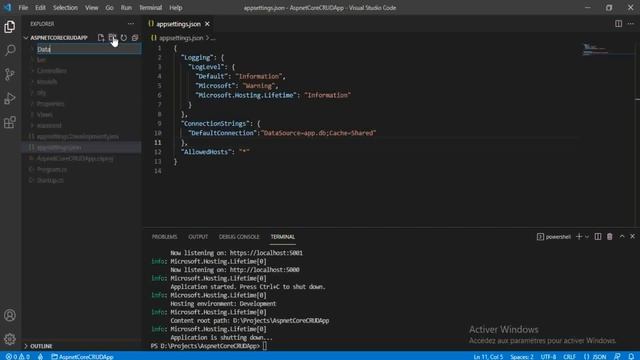This screenshot has width=640, height=360.
Task: Close the appsettings.json editor tab
Action: pyautogui.click(x=207, y=24)
